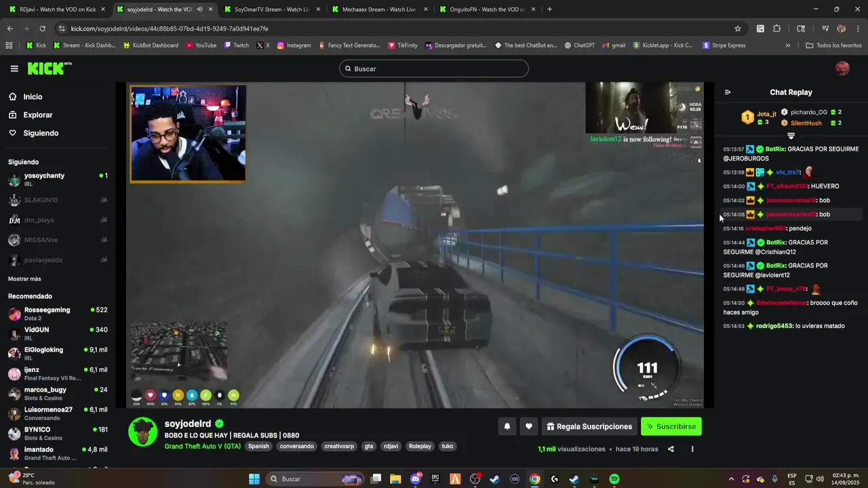Click the soyjodelrd channel avatar
The height and width of the screenshot is (488, 868).
click(x=142, y=432)
